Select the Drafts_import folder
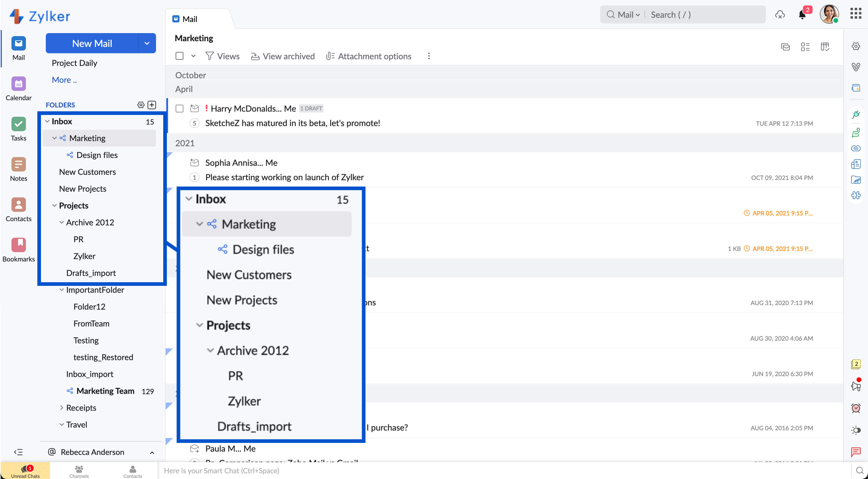 91,273
